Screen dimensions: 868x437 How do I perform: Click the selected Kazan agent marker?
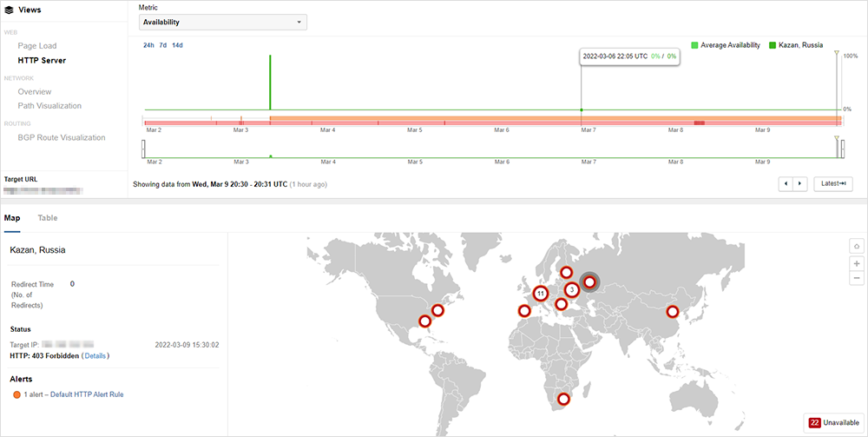point(590,281)
